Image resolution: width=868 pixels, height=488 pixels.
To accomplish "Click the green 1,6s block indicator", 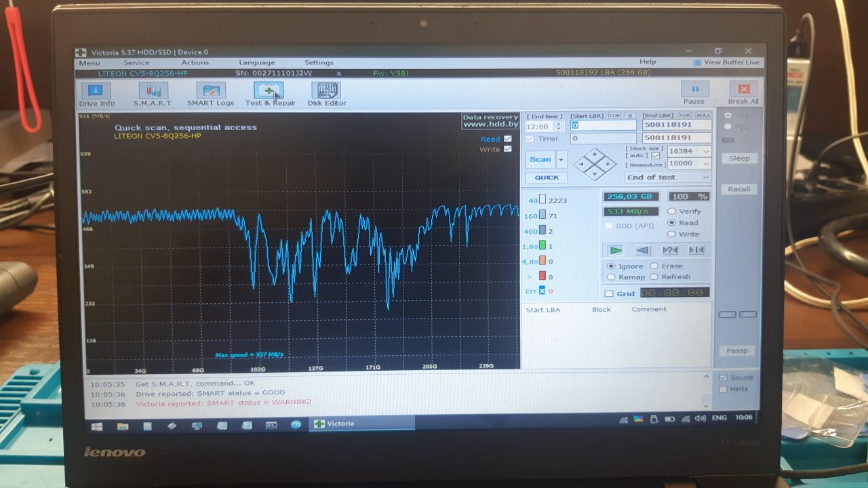I will pyautogui.click(x=542, y=246).
